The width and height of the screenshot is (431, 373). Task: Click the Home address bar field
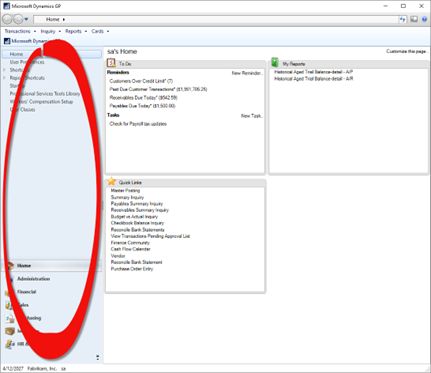(x=216, y=19)
